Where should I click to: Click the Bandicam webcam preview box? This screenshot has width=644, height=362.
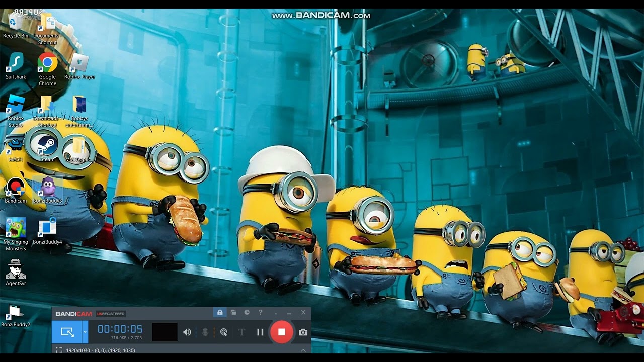(x=165, y=332)
